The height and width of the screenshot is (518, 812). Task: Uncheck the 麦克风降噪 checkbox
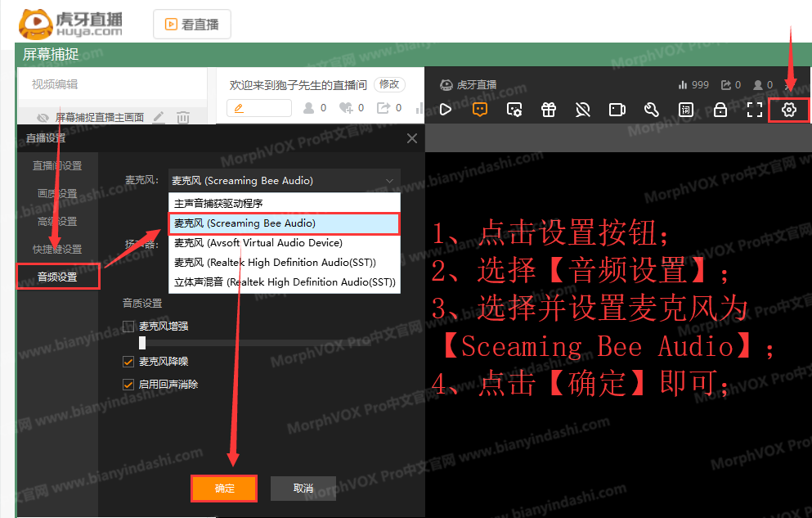tap(128, 361)
